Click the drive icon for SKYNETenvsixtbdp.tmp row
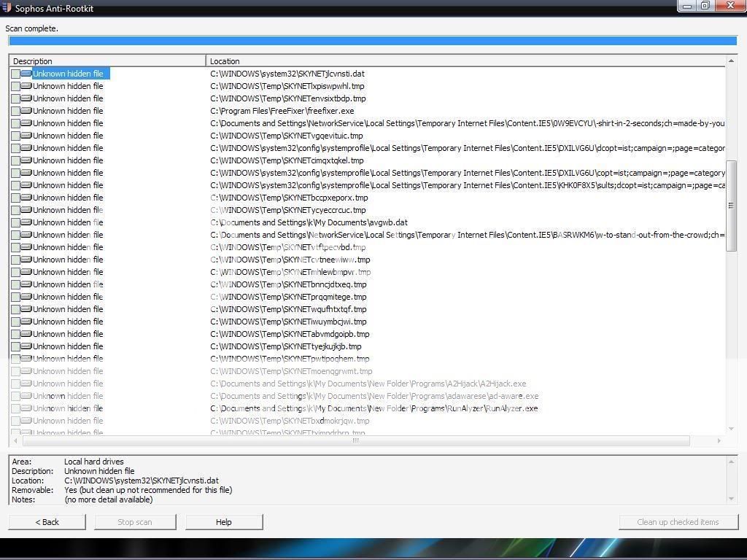The width and height of the screenshot is (747, 560). pyautogui.click(x=26, y=98)
